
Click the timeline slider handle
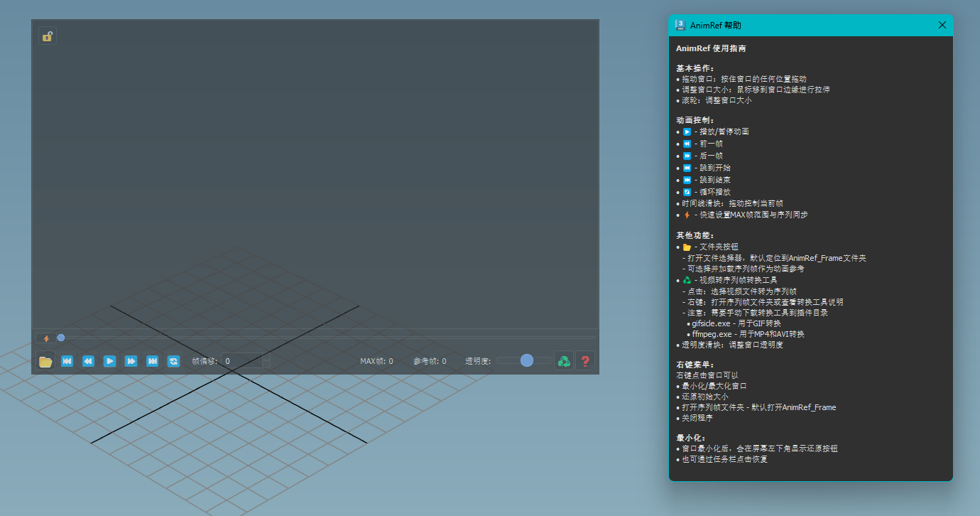61,338
